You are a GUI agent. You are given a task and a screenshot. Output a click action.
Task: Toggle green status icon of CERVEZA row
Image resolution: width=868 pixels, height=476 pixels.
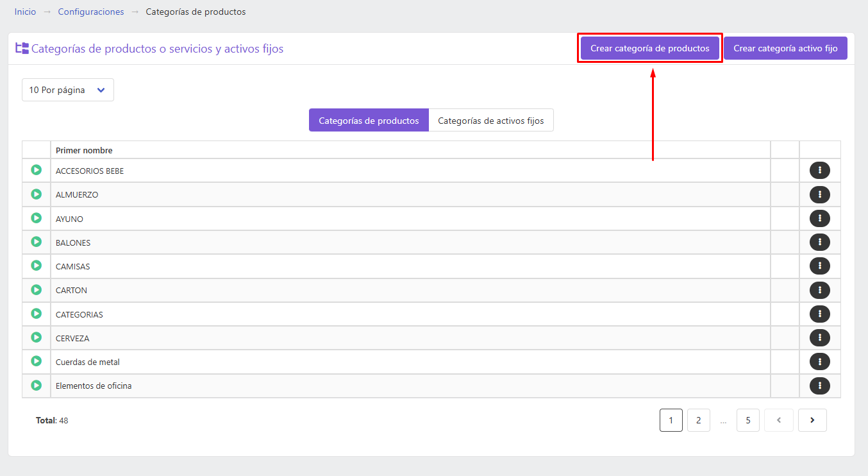(37, 337)
